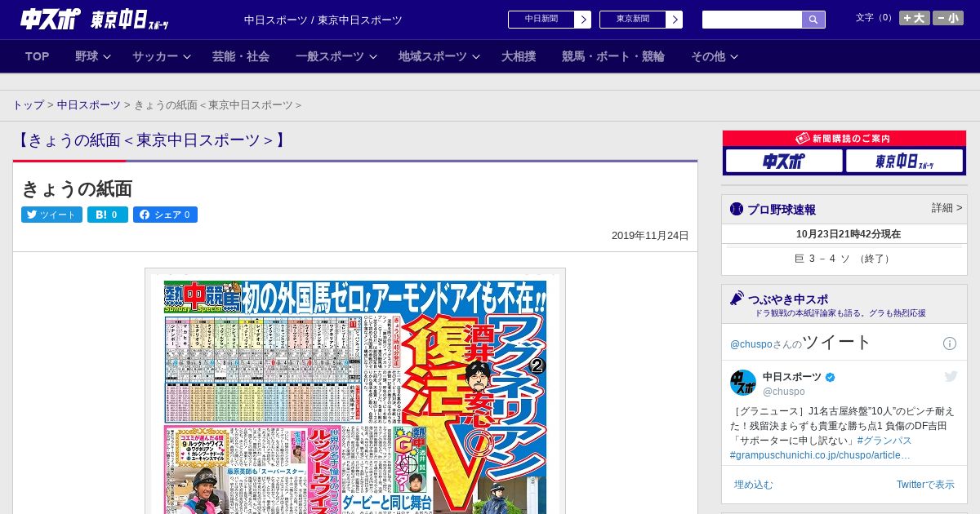
Task: Go to the TOP menu item
Action: pyautogui.click(x=38, y=56)
